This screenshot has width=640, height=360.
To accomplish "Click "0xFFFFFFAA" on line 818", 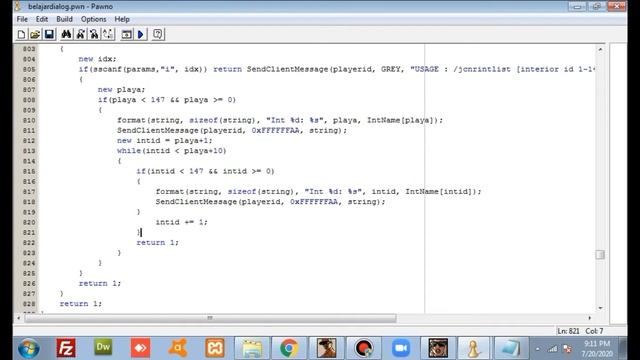I will 314,202.
